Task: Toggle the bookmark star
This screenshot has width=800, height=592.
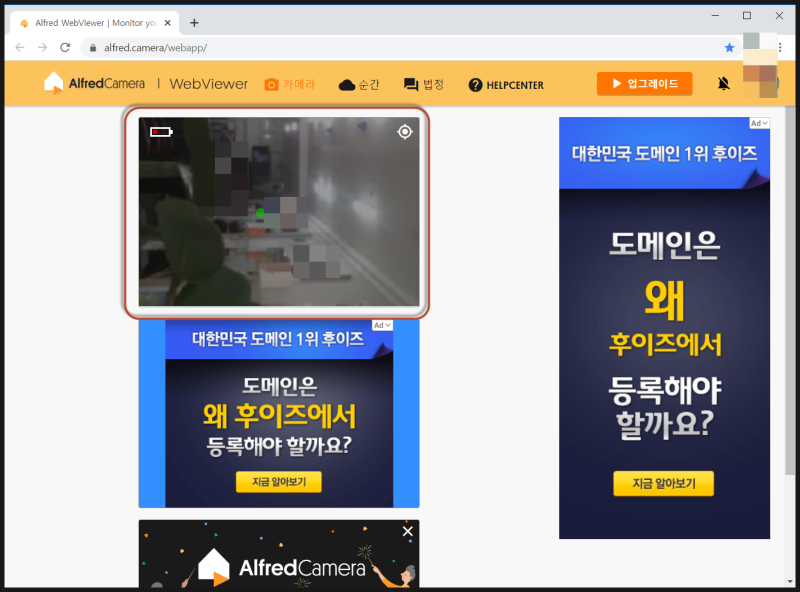Action: (x=729, y=47)
